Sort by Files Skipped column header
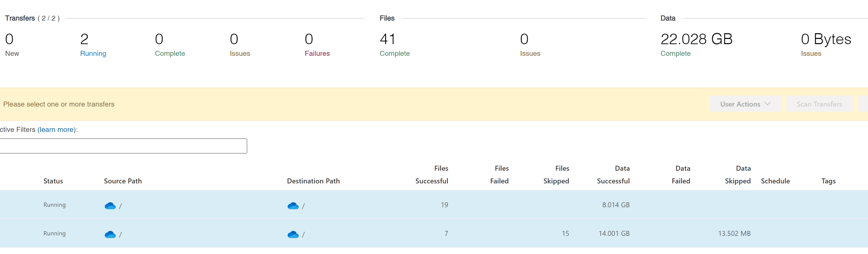 click(x=556, y=175)
